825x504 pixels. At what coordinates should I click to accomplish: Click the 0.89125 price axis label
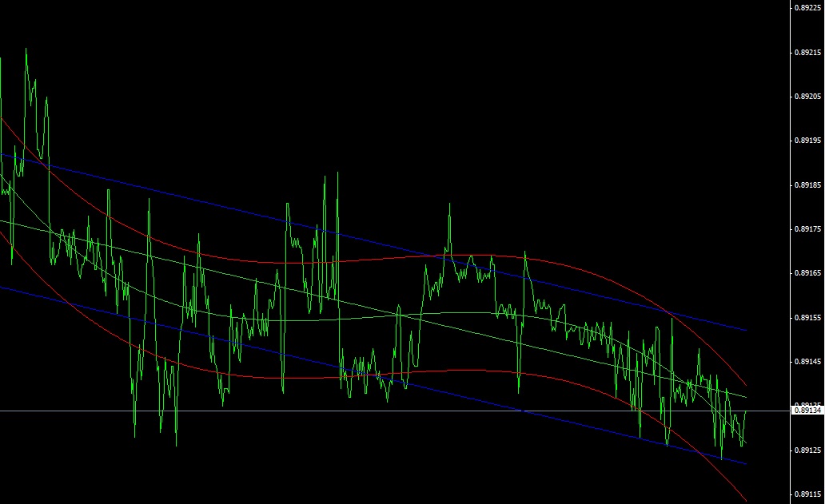tap(807, 450)
